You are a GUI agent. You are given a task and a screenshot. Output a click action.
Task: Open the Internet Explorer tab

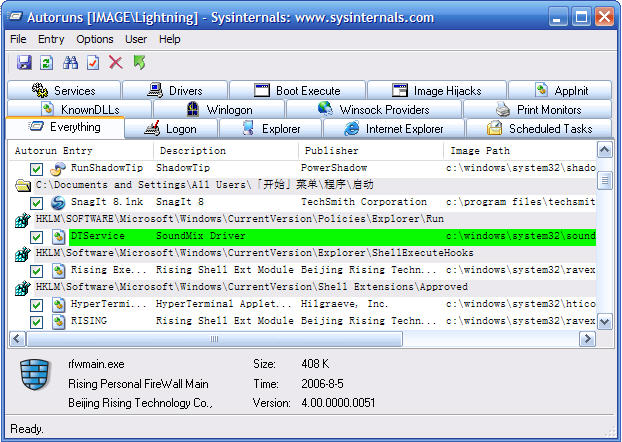tap(394, 129)
